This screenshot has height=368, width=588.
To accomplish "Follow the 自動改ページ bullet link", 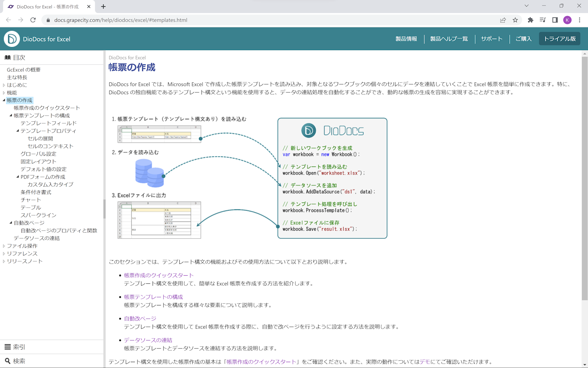I will click(140, 319).
